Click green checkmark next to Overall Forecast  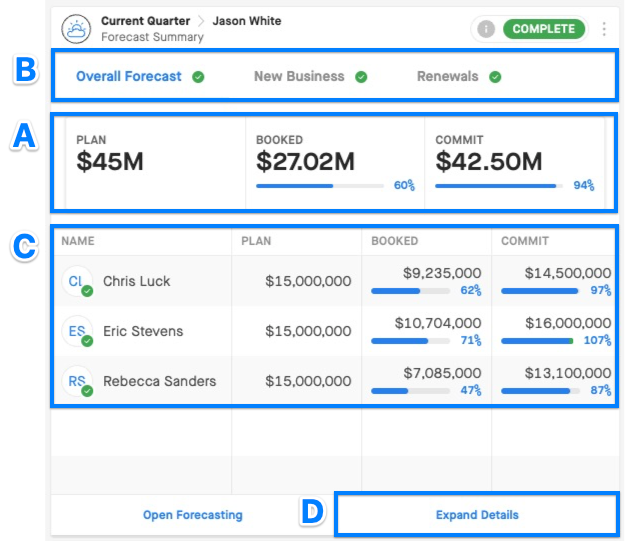(198, 77)
